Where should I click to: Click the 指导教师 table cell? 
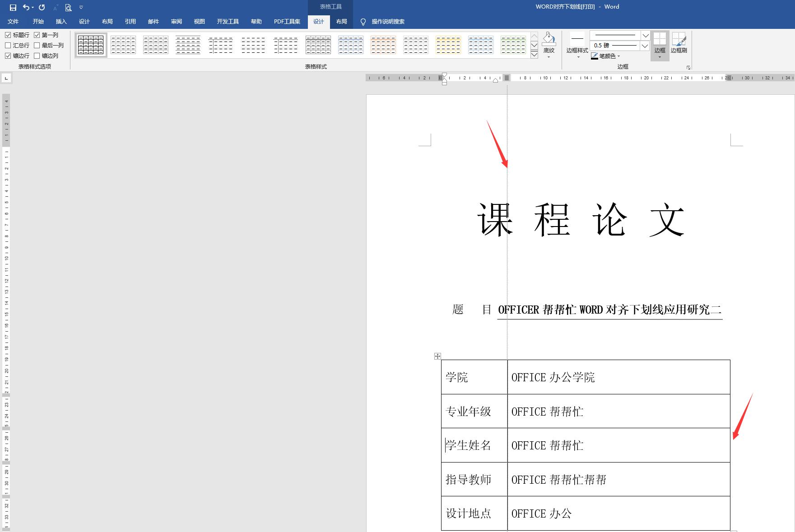coord(474,479)
